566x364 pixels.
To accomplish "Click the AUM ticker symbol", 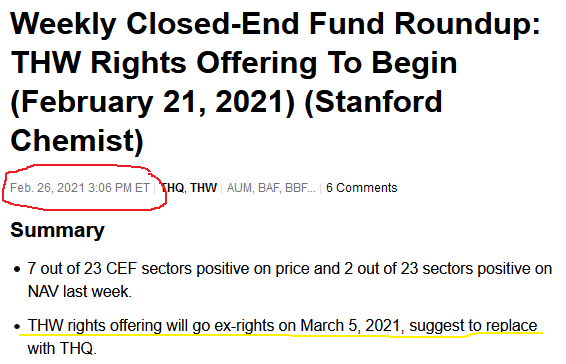I will click(240, 188).
